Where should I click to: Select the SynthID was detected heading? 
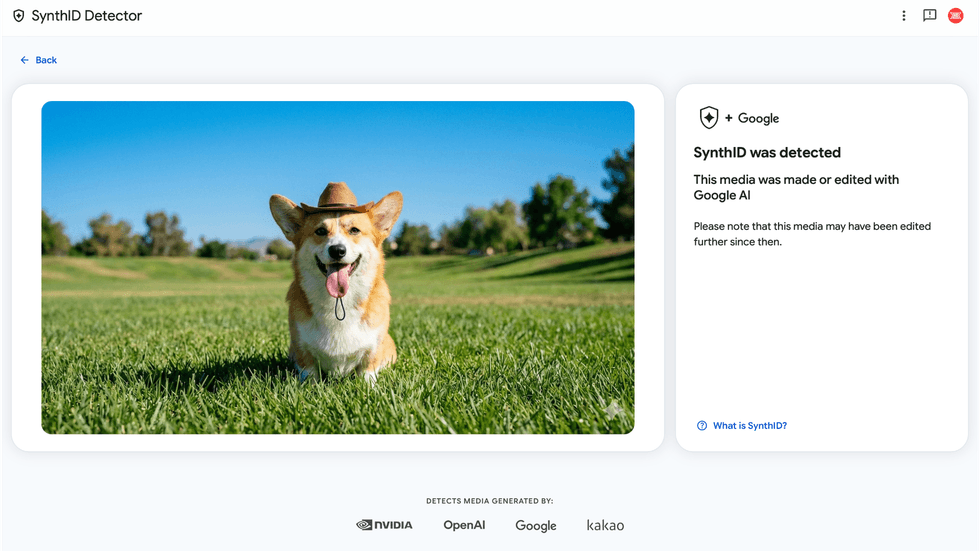point(767,152)
